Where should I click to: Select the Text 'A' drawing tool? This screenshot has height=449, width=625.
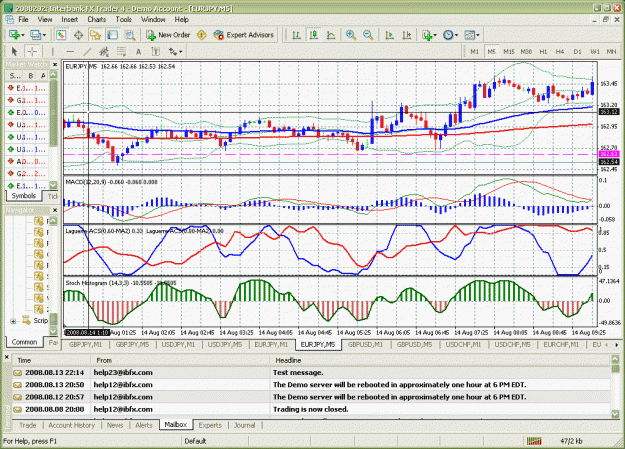[x=138, y=51]
